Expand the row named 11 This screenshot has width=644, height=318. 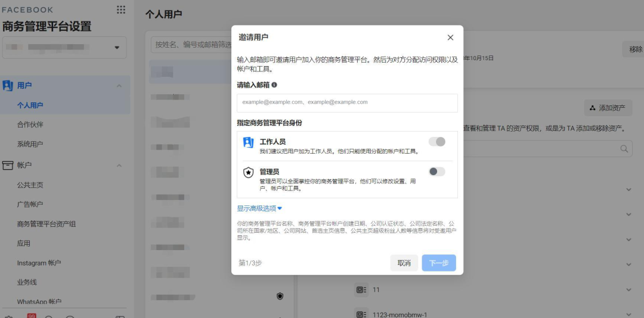point(628,289)
